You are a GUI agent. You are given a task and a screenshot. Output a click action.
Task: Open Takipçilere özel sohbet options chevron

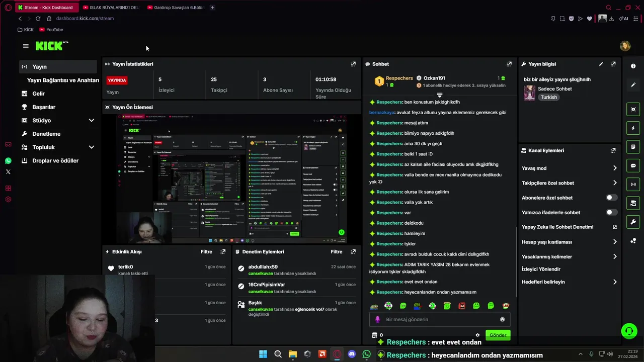615,183
